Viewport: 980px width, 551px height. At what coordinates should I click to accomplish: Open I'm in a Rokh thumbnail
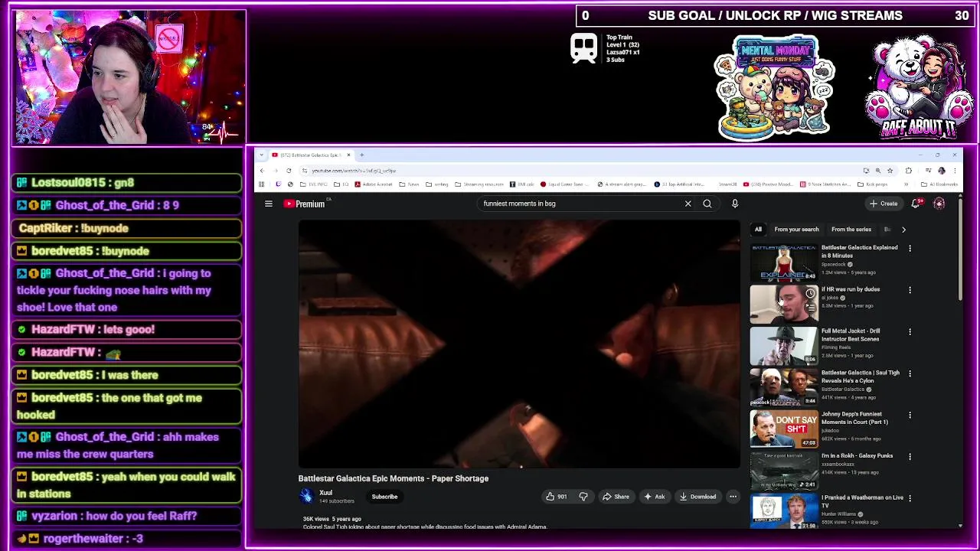(x=784, y=470)
